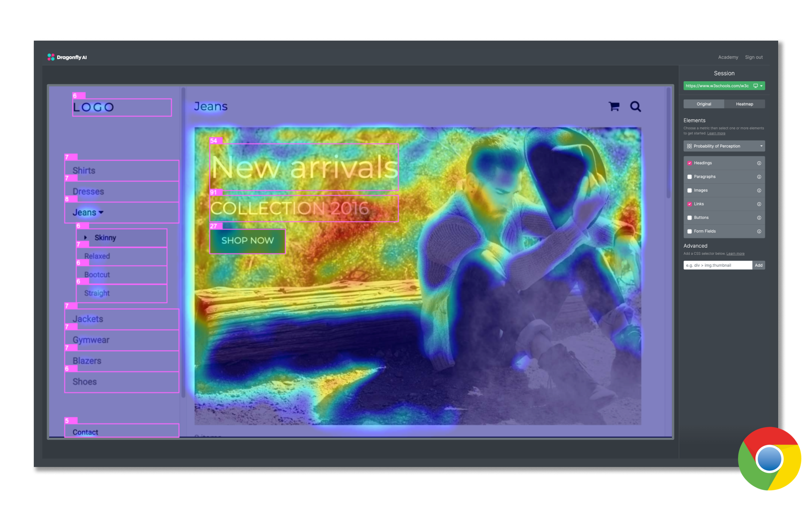Open the Chrome browser icon
This screenshot has height=508, width=812.
point(769,459)
